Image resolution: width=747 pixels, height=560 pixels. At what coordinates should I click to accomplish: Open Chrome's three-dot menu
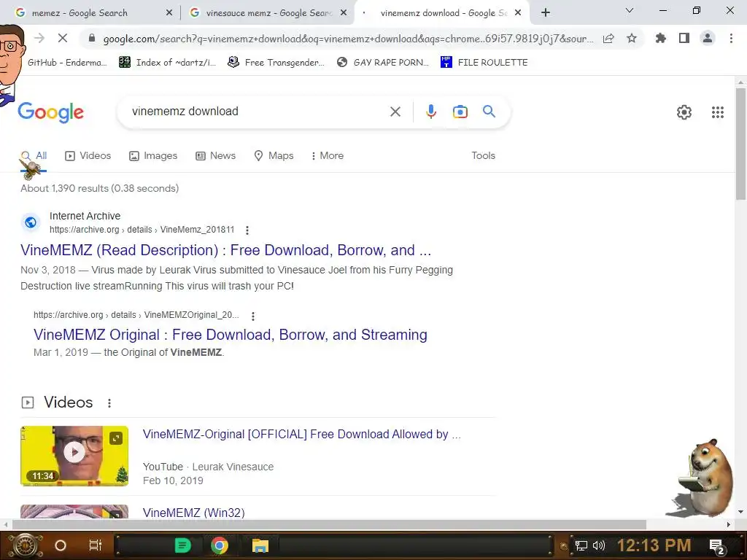click(x=731, y=38)
